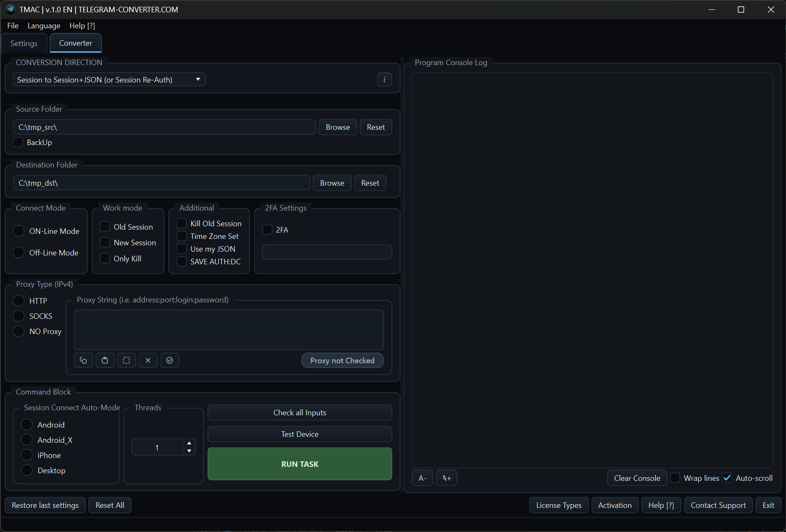Increment the Threads value with the up arrow
Screen dimensions: 786x532
(x=189, y=443)
